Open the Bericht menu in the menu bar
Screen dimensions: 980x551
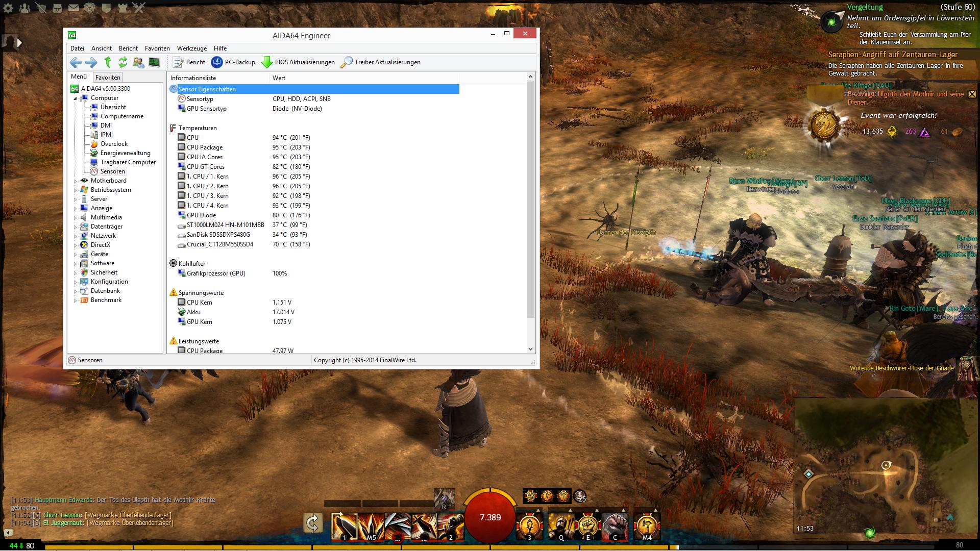click(x=128, y=48)
